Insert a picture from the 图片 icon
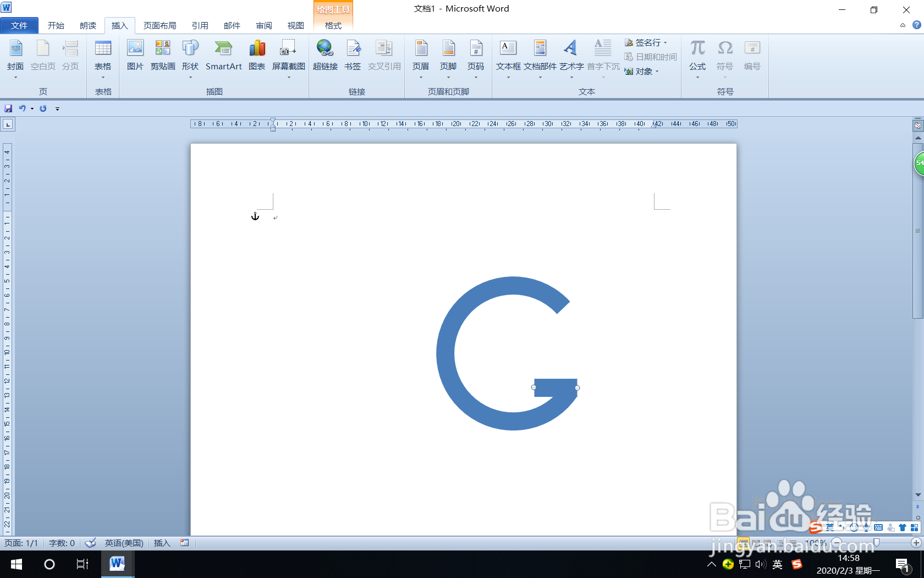Screen dimensions: 924x578 135,55
